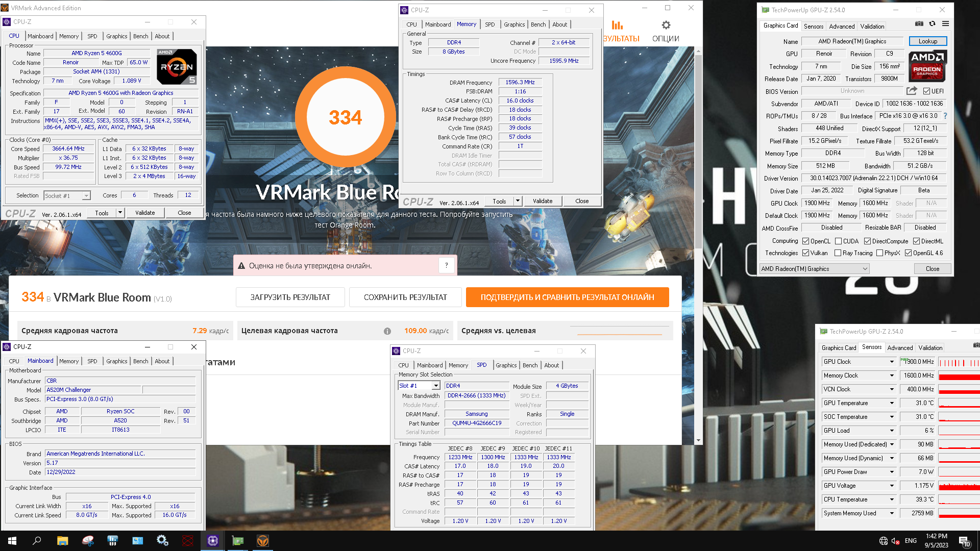Click the muted volume tray icon
Viewport: 980px width, 551px height.
pyautogui.click(x=895, y=541)
